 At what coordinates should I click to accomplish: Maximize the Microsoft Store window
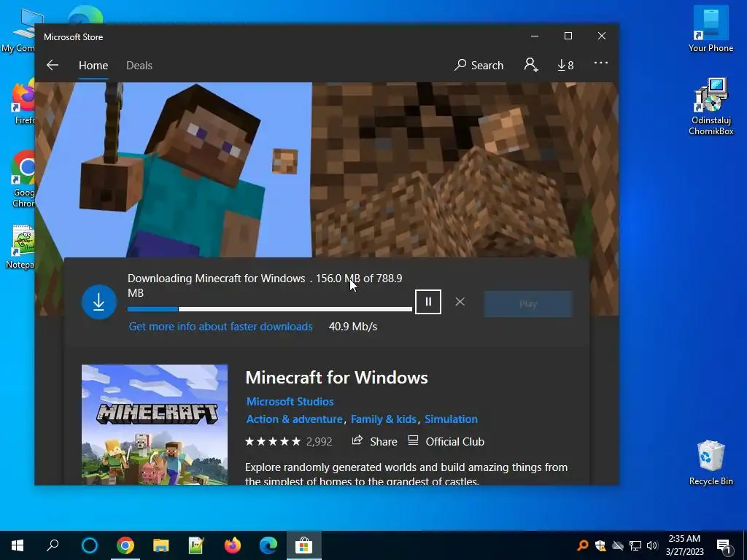[568, 36]
